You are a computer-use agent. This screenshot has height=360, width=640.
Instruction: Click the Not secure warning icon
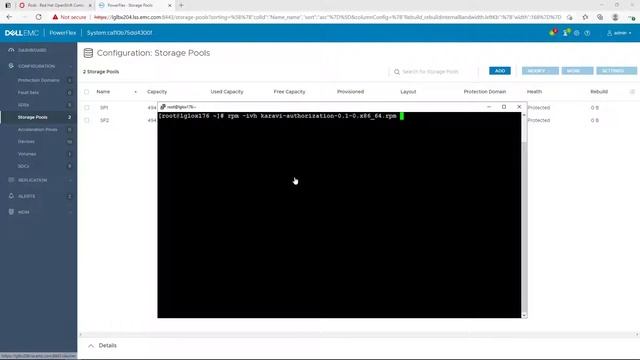tap(55, 17)
